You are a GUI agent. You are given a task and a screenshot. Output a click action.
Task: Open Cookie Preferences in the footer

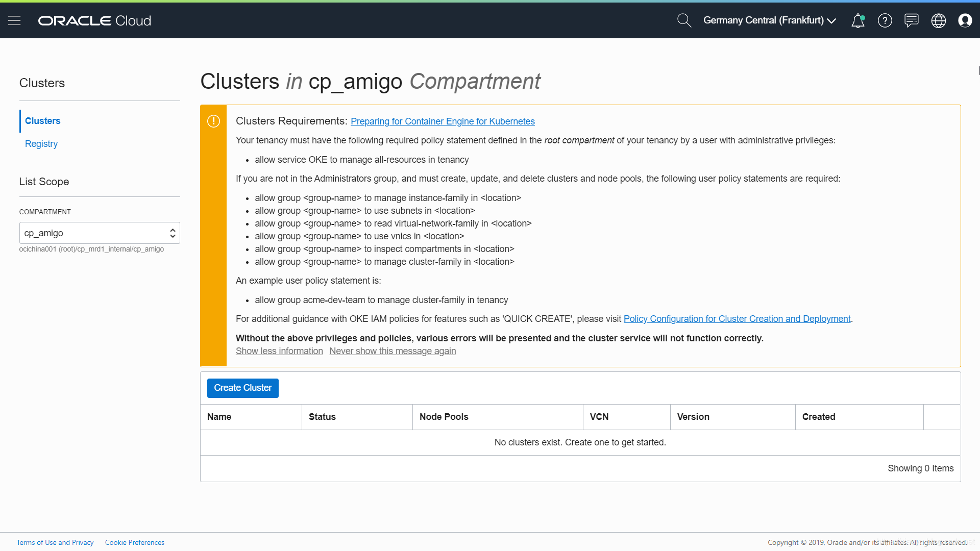135,542
